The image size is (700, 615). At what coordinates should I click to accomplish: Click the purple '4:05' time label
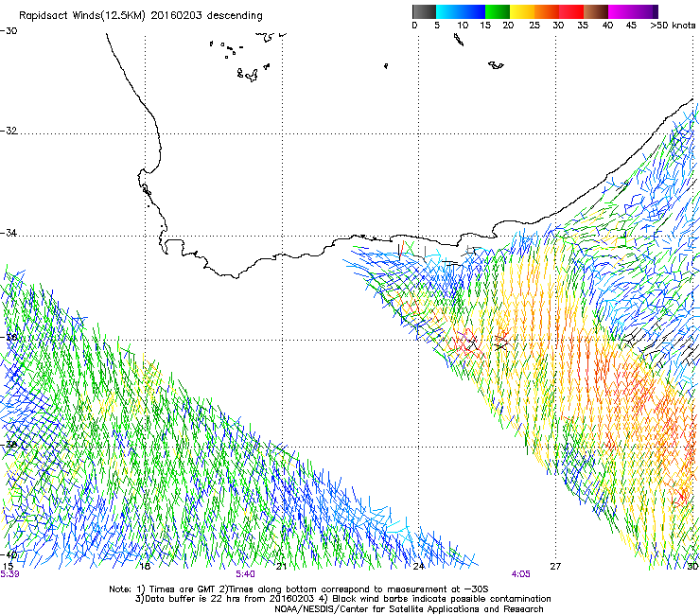(x=521, y=574)
